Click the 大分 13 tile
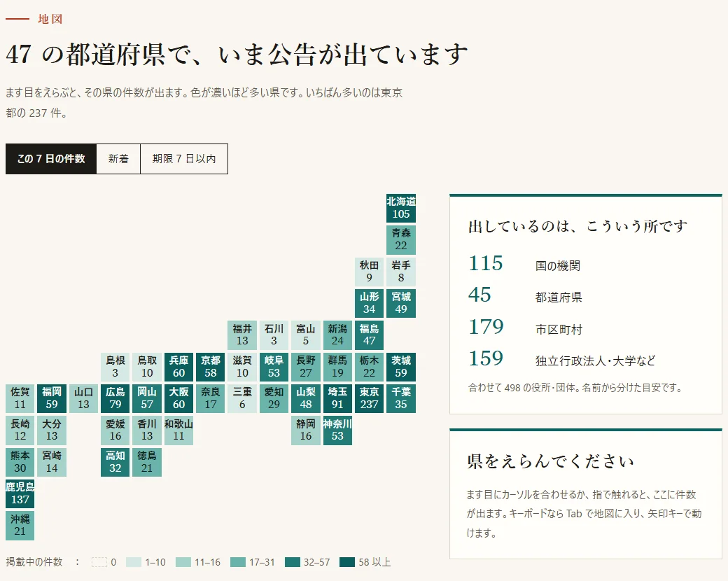728x581 pixels. [x=52, y=430]
